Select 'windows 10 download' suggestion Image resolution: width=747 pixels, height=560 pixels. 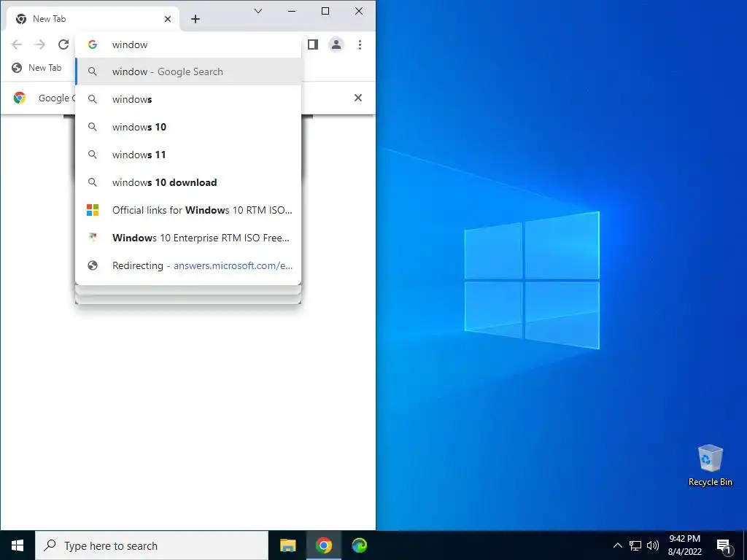[x=188, y=182]
